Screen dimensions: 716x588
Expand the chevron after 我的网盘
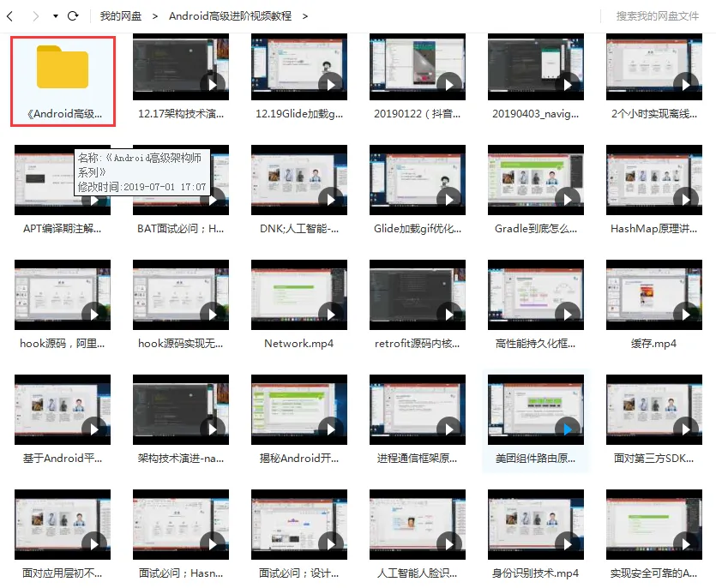pos(155,16)
